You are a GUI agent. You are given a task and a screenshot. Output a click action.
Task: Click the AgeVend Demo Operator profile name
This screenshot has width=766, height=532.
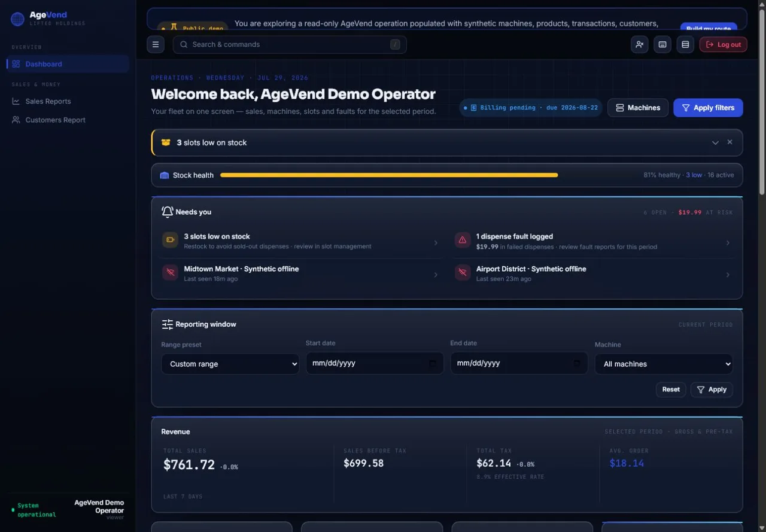click(x=99, y=507)
